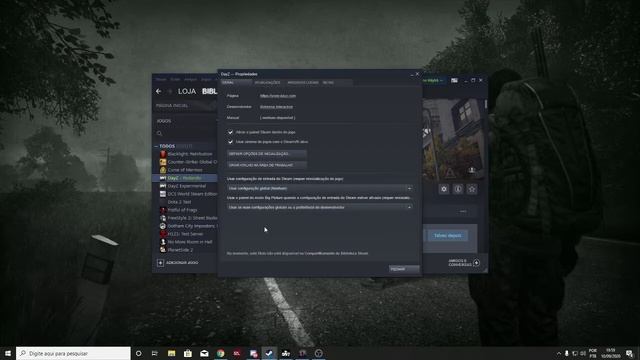Toggle SteamVR desktop theatre checkbox
The height and width of the screenshot is (360, 640).
point(230,142)
